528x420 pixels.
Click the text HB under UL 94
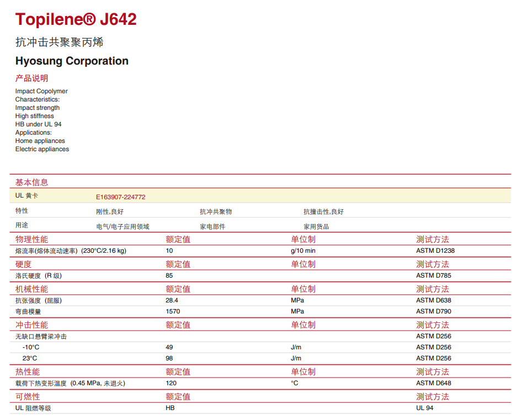(39, 124)
